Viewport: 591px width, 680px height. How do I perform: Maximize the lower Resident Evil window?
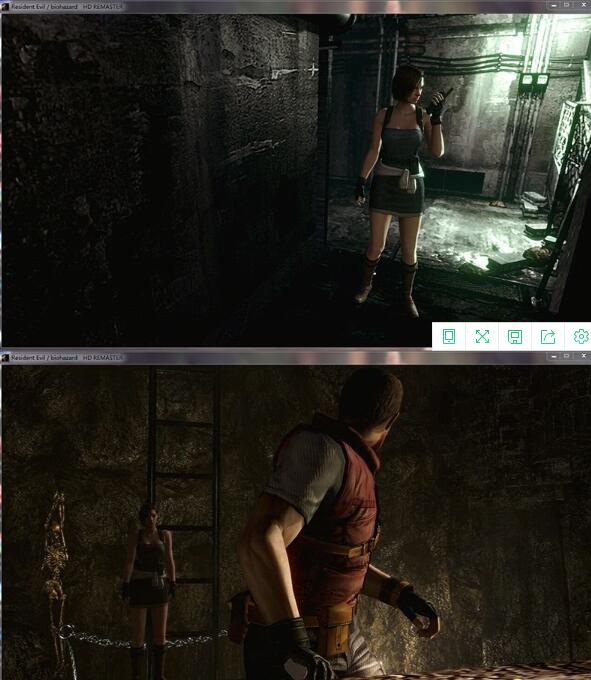point(566,356)
